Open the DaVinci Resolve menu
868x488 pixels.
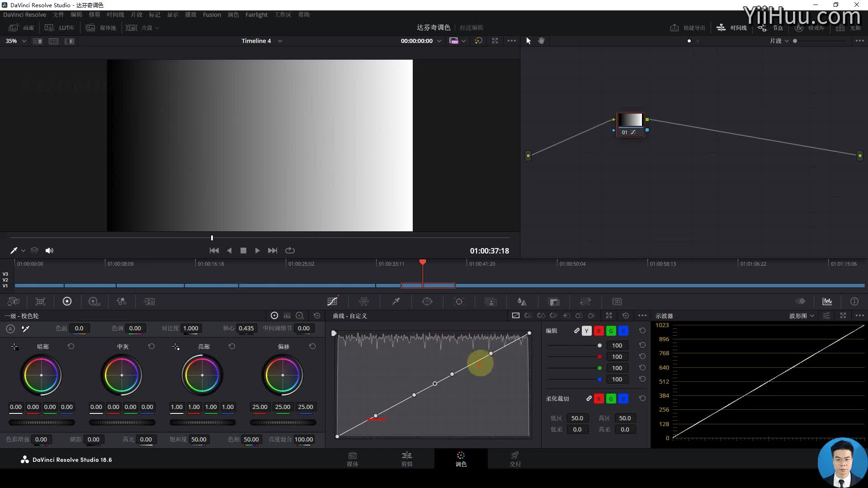point(24,14)
